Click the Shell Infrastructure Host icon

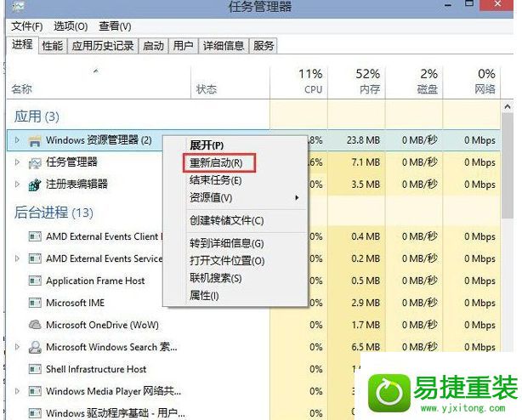(x=35, y=369)
